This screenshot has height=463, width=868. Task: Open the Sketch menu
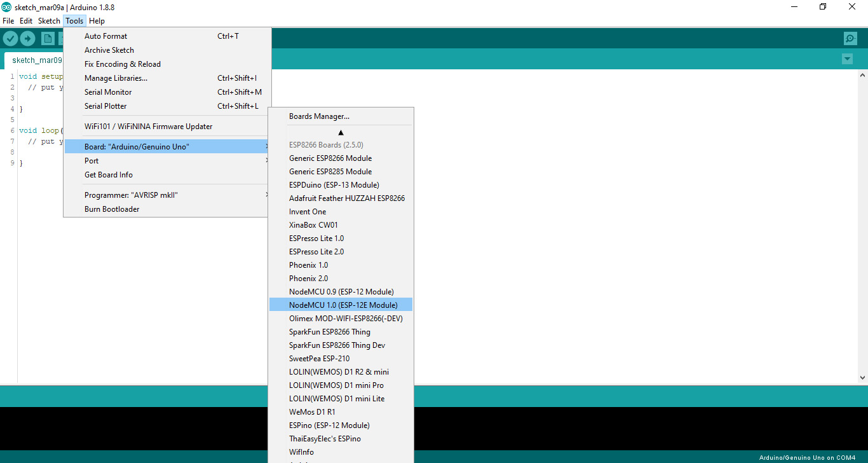point(49,20)
